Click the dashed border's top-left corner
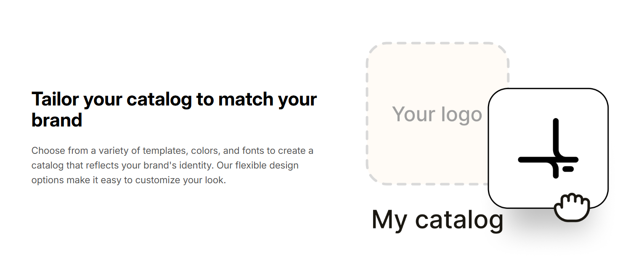 pos(374,50)
